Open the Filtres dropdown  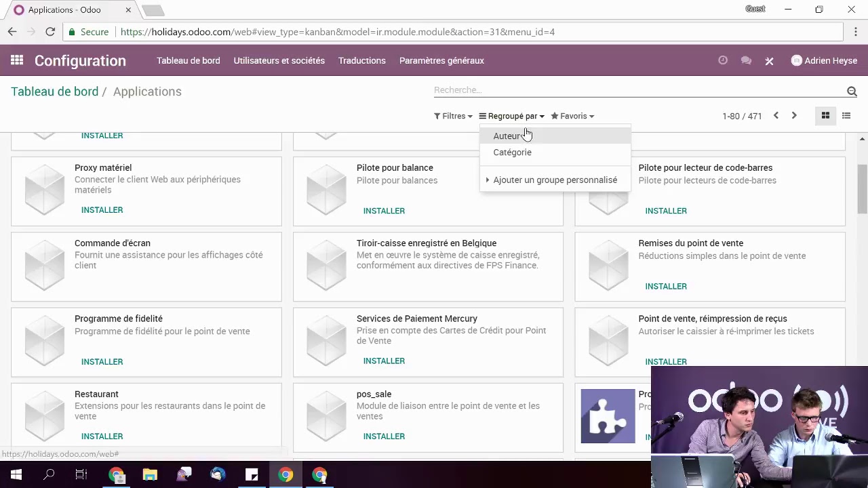[x=453, y=116]
